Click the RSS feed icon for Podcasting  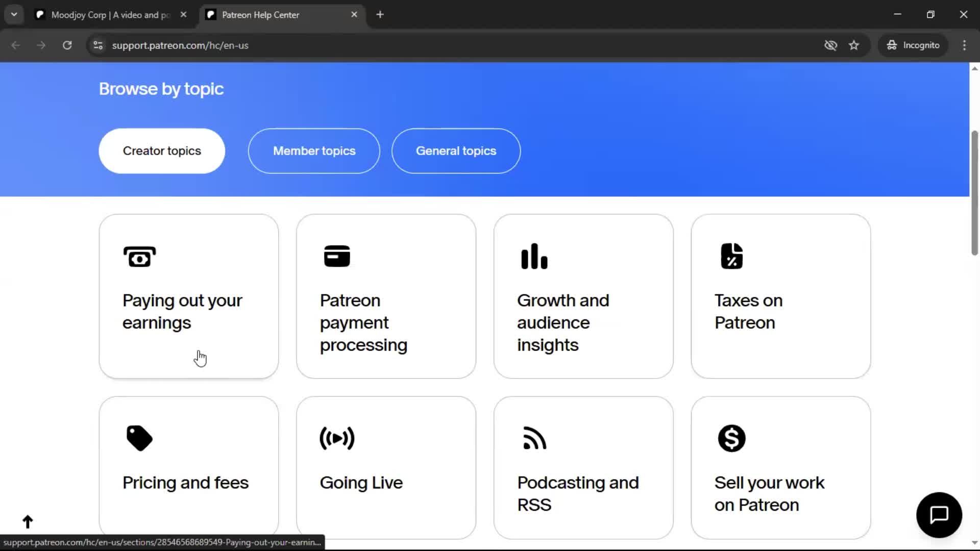[x=534, y=438]
